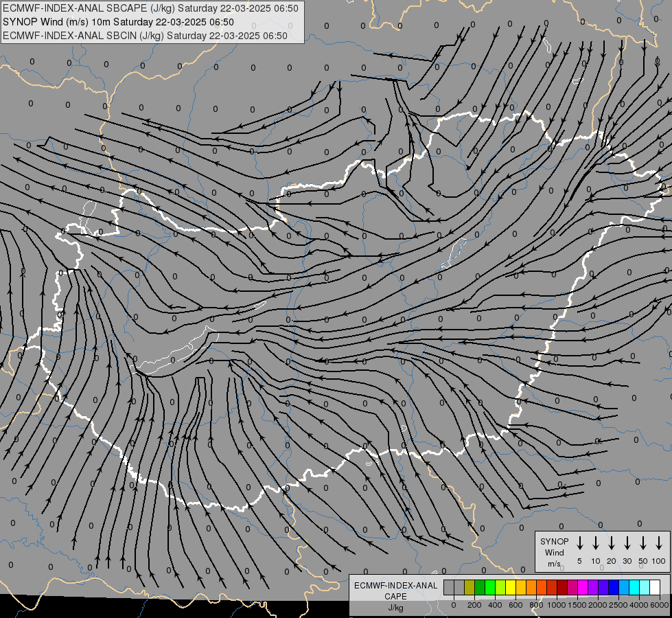Click the 20 m/s wind legend value
672x618 pixels.
611,561
